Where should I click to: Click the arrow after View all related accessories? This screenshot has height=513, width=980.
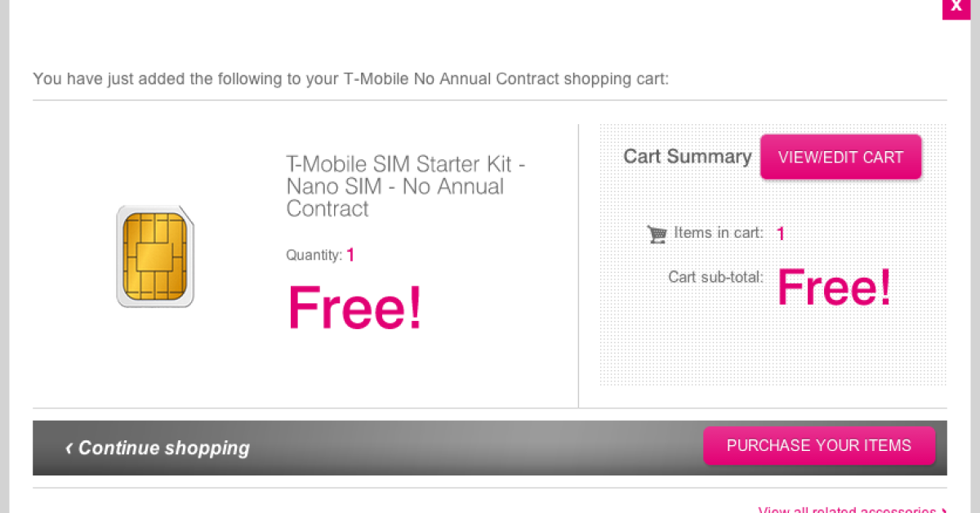(x=944, y=510)
